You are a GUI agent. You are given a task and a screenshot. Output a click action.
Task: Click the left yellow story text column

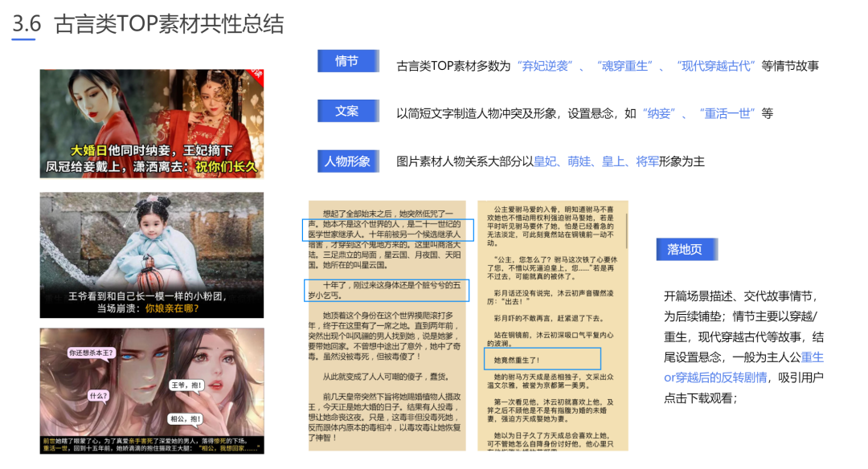[386, 337]
